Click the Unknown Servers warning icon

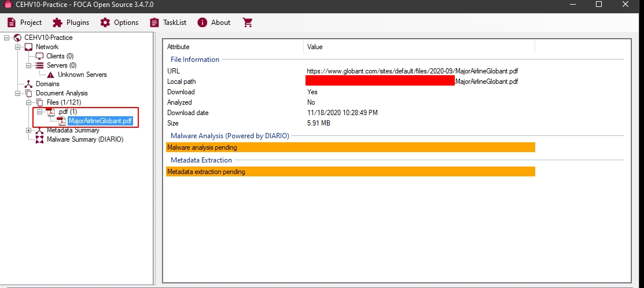coord(51,75)
